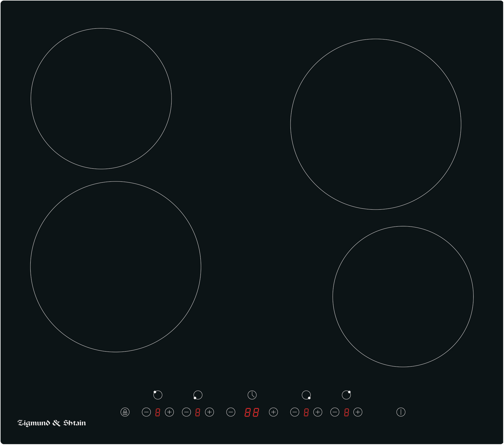Image resolution: width=504 pixels, height=445 pixels.
Task: Lower front-right zone heat with minus
Action: tap(295, 412)
